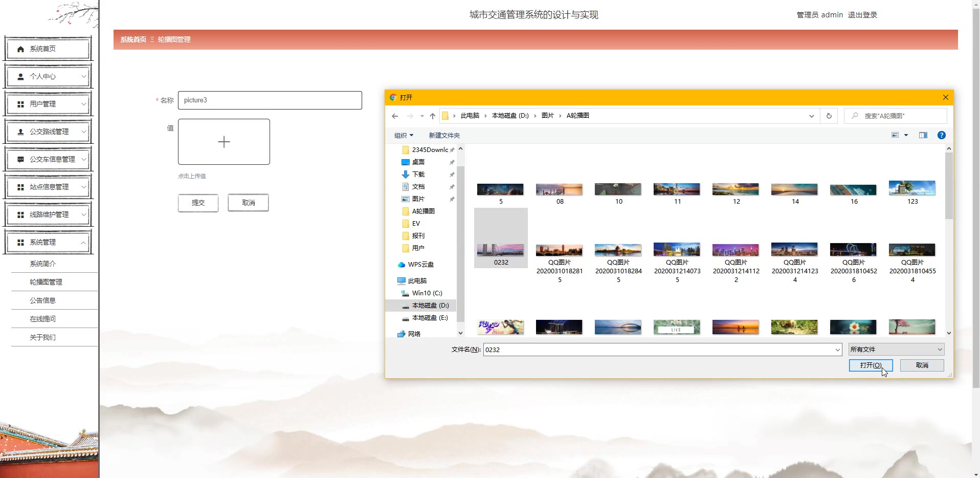Collapse the 系统管理 menu chevron
Image resolution: width=980 pixels, height=478 pixels.
pos(84,242)
